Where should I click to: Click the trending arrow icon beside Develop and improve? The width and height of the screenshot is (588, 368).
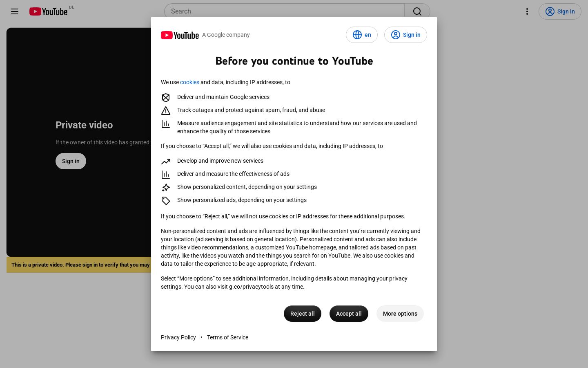coord(166,161)
